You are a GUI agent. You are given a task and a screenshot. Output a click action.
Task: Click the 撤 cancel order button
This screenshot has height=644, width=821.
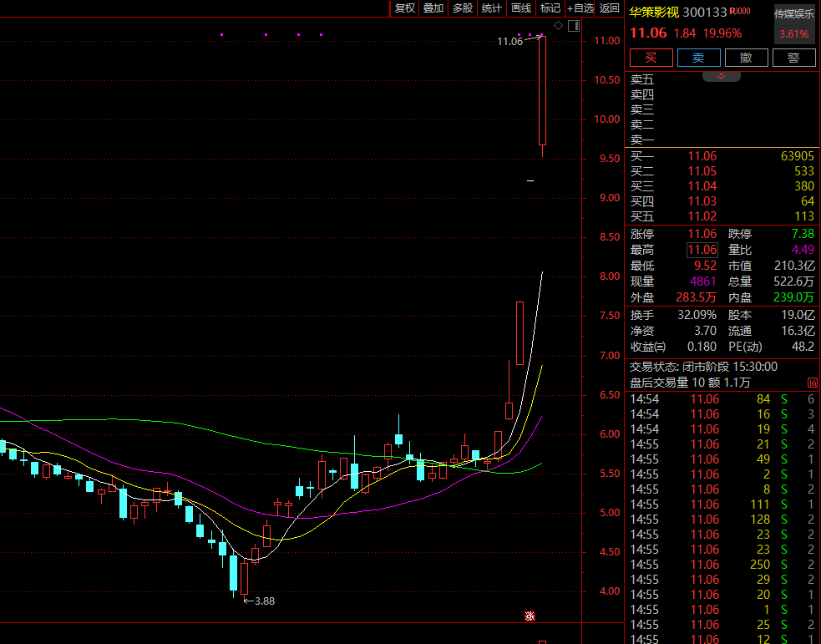[x=746, y=58]
